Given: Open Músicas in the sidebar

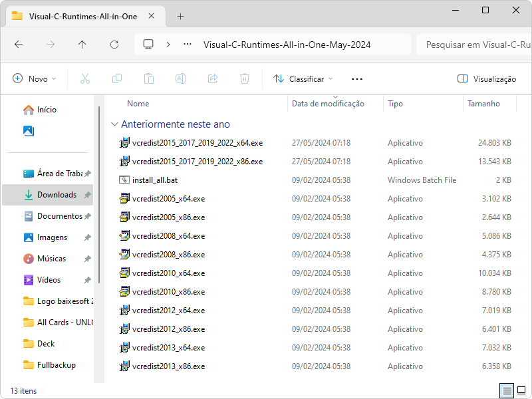Looking at the screenshot, I should pos(47,259).
